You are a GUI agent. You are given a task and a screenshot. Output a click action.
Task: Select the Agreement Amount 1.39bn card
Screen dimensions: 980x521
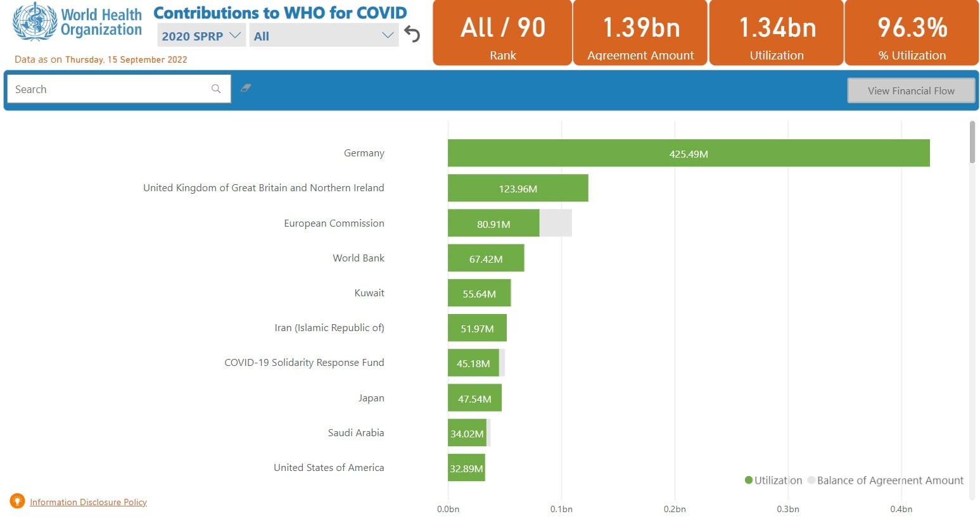point(640,32)
